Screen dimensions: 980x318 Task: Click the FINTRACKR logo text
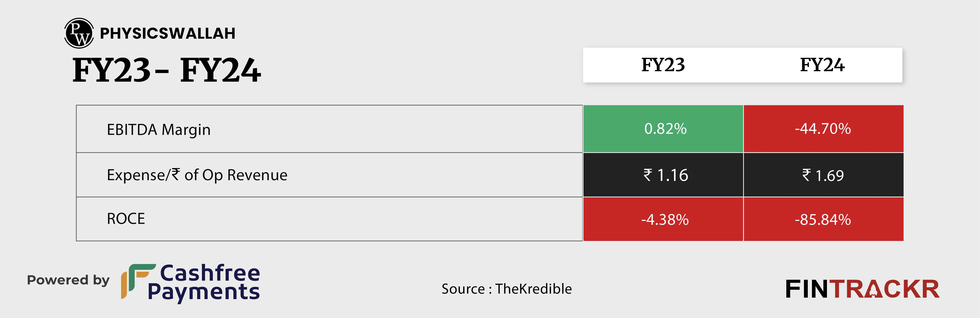click(862, 289)
